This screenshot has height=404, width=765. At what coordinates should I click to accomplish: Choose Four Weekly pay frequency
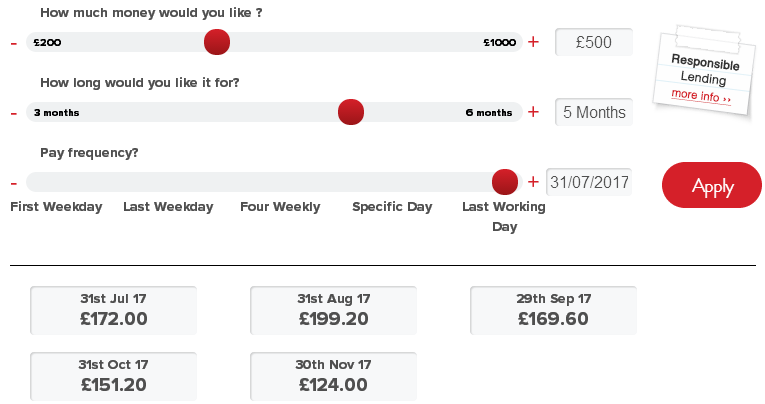click(280, 207)
